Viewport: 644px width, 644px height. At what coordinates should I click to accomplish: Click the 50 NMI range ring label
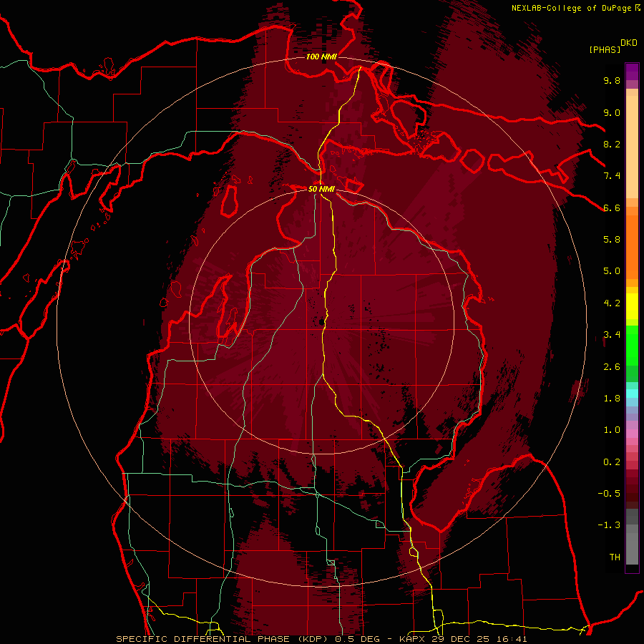(x=321, y=189)
